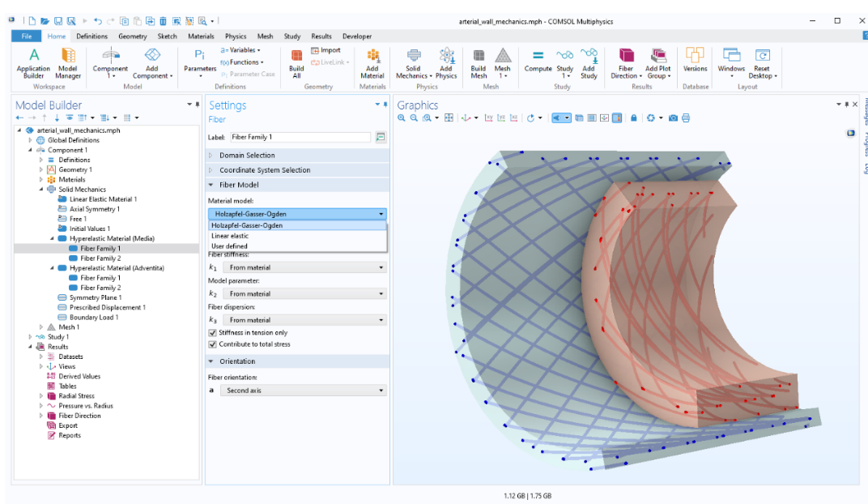
Task: Open the Parameters ribbon button
Action: (200, 64)
